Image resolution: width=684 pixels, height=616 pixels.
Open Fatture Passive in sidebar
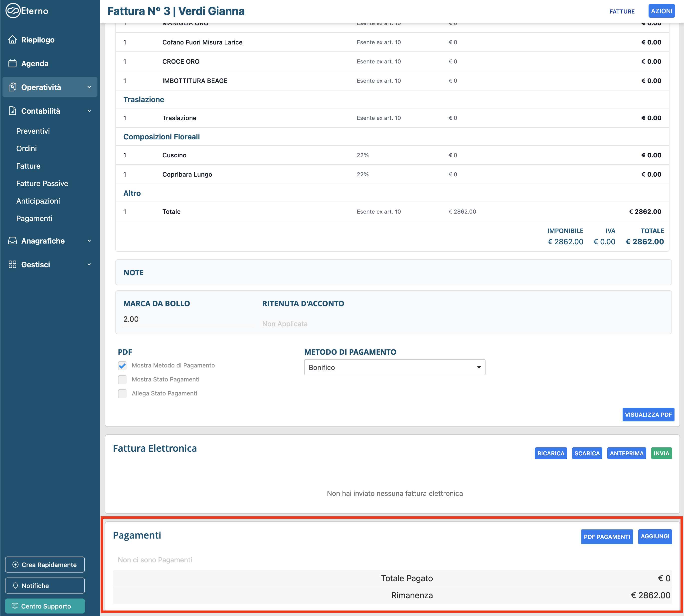42,183
